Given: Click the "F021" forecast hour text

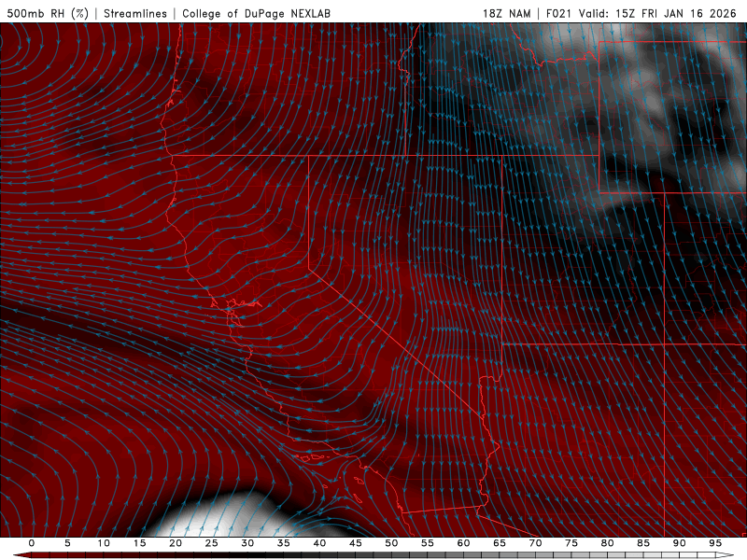Looking at the screenshot, I should 559,13.
